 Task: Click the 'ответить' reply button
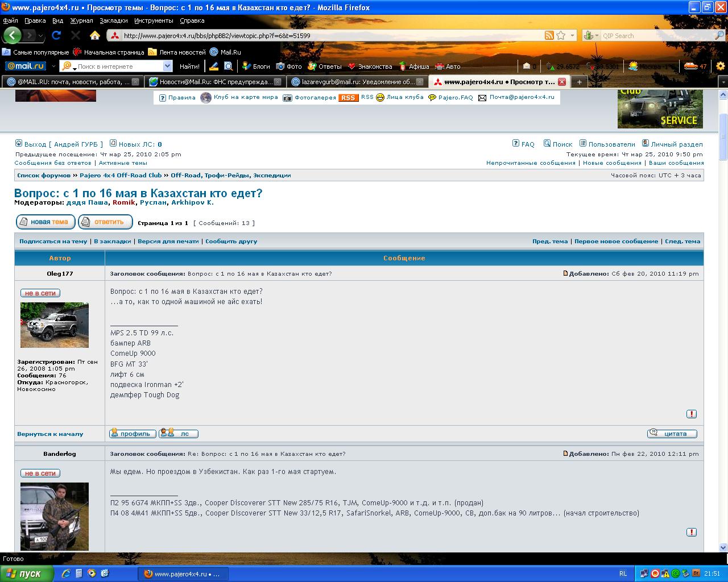(105, 222)
